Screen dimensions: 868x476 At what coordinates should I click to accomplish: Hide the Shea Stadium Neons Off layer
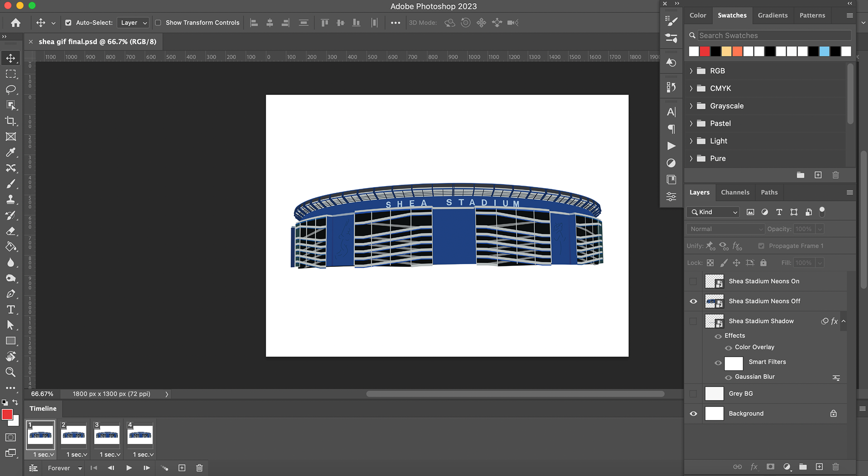693,301
